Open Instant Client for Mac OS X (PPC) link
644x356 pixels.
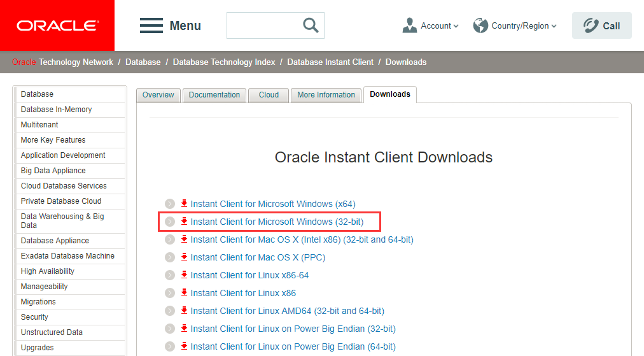pos(258,257)
